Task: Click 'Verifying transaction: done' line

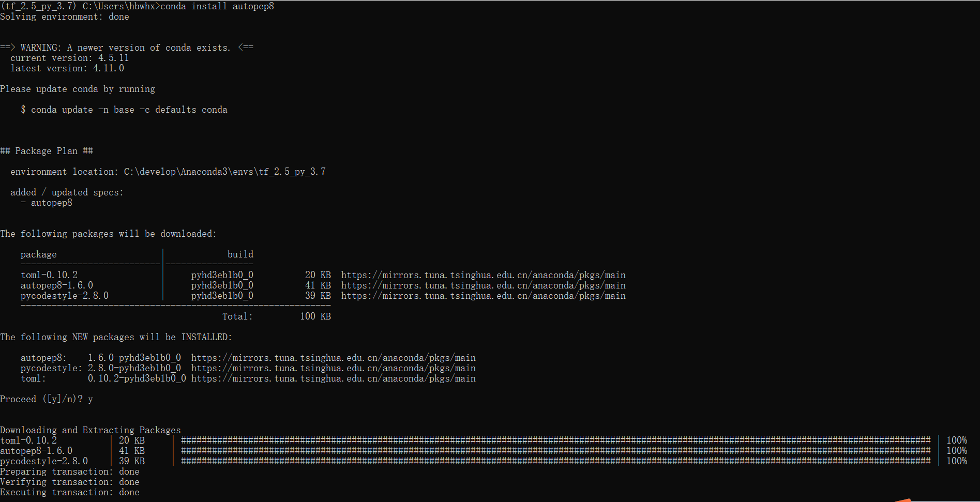Action: [x=70, y=482]
